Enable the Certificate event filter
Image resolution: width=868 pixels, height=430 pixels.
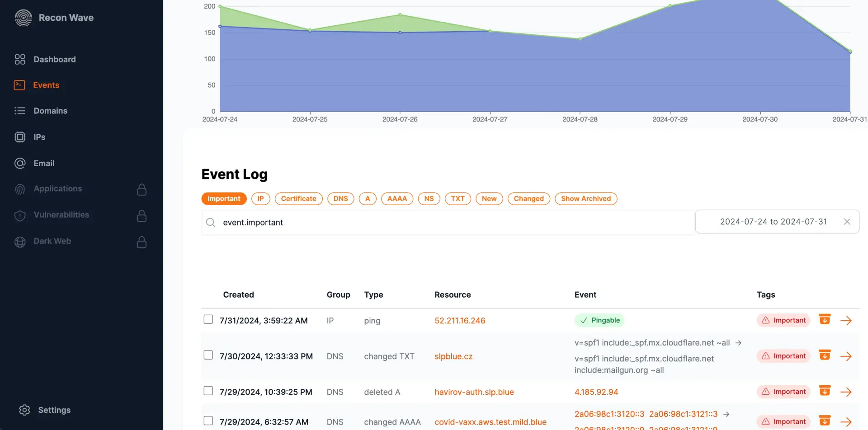(298, 199)
